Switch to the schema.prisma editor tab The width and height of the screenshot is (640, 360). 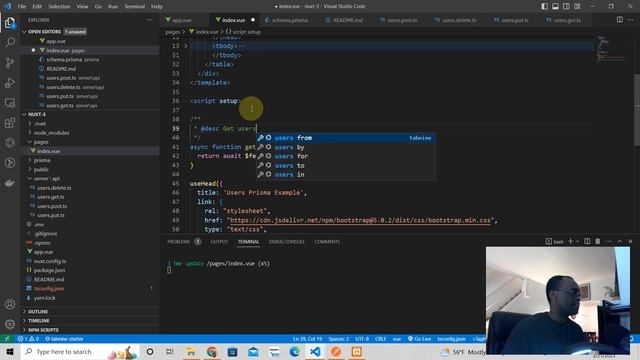(x=290, y=20)
